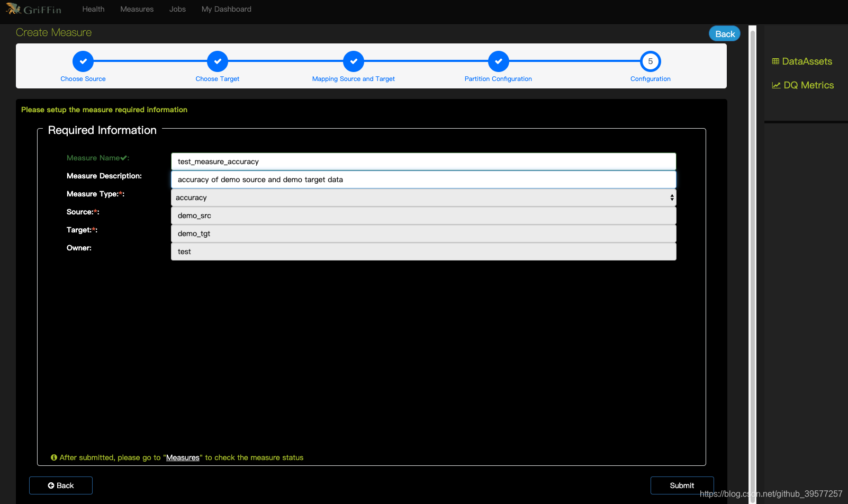Viewport: 848px width, 504px height.
Task: Click the Choose Target step circle
Action: (218, 61)
